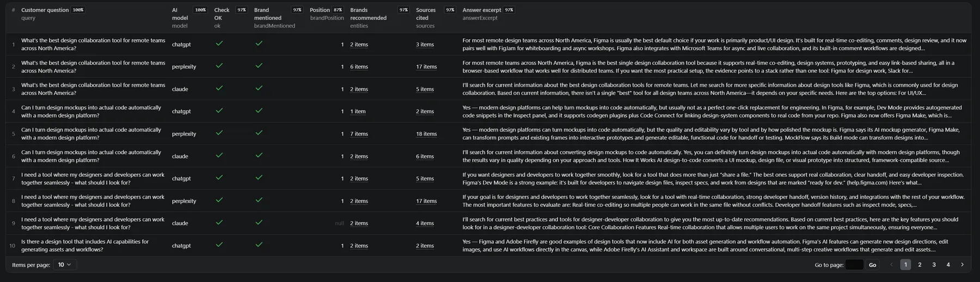
Task: Select page 1 in pagination
Action: tap(905, 265)
